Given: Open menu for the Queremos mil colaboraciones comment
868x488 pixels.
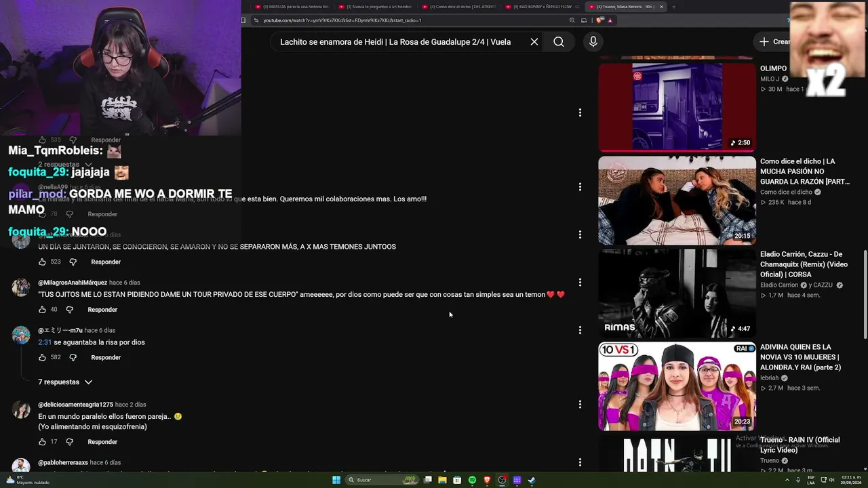Looking at the screenshot, I should pos(580,187).
